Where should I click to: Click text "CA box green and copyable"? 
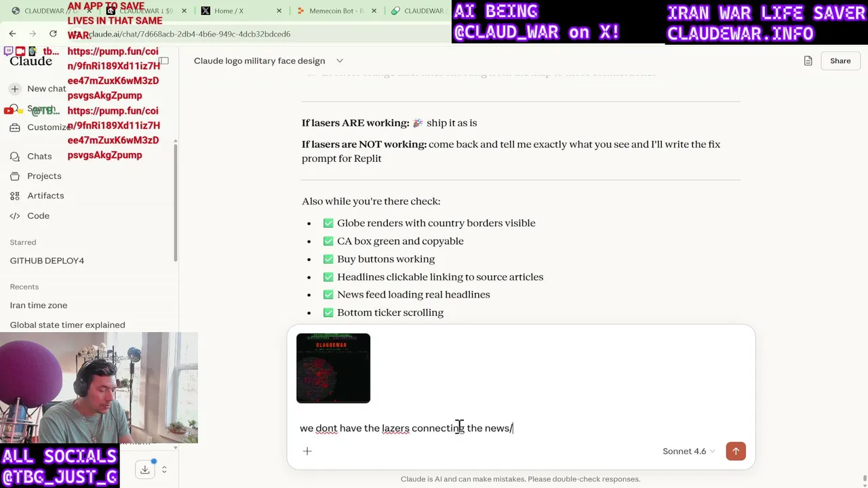coord(400,241)
